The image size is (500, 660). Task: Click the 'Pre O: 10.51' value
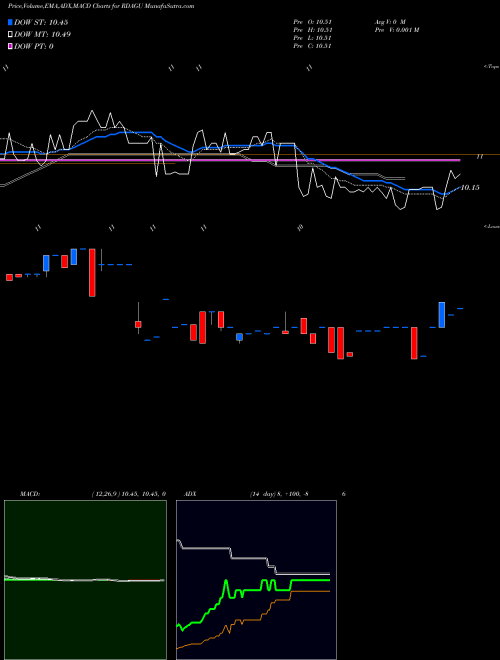pos(313,21)
